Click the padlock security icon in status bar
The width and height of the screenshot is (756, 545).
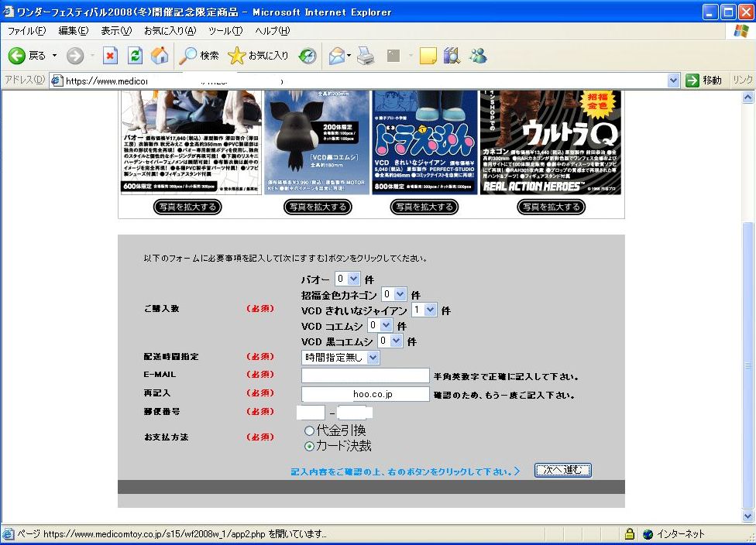click(629, 534)
